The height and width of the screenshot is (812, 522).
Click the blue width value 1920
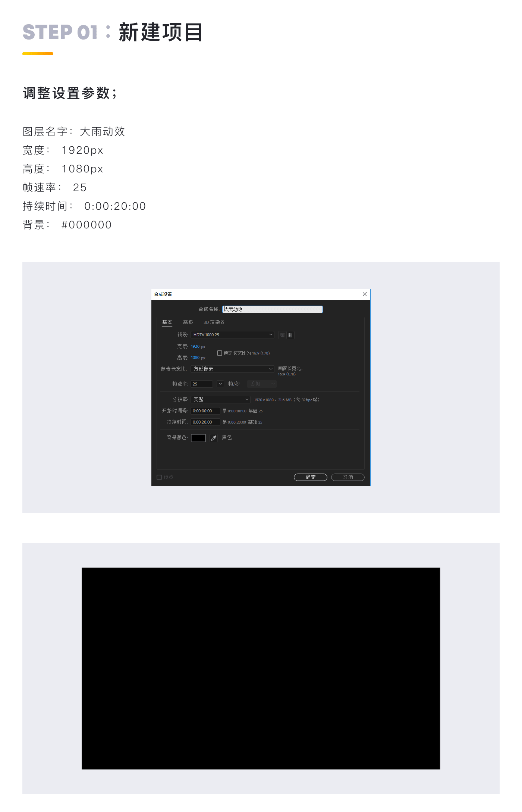(x=195, y=346)
